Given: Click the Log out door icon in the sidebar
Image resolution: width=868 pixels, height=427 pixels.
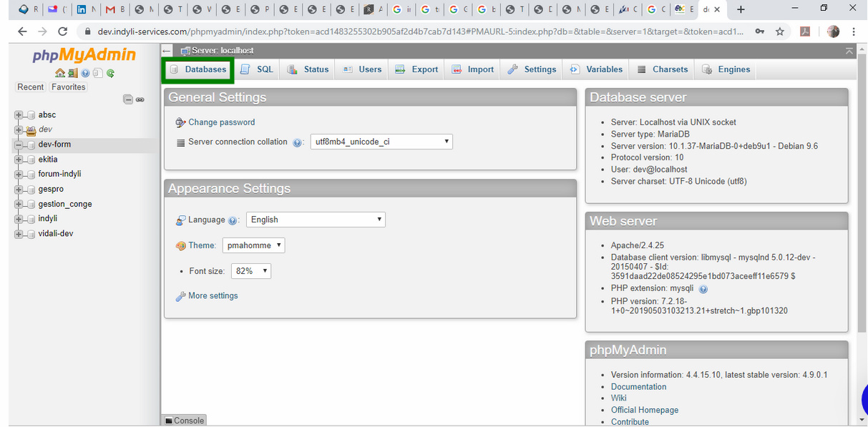Looking at the screenshot, I should tap(72, 73).
